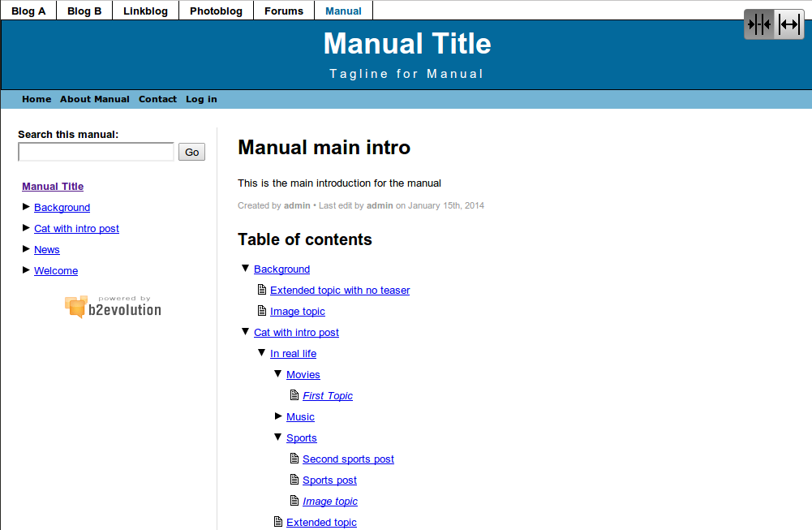Viewport: 812px width, 530px height.
Task: Open Image topic under Background
Action: (297, 312)
